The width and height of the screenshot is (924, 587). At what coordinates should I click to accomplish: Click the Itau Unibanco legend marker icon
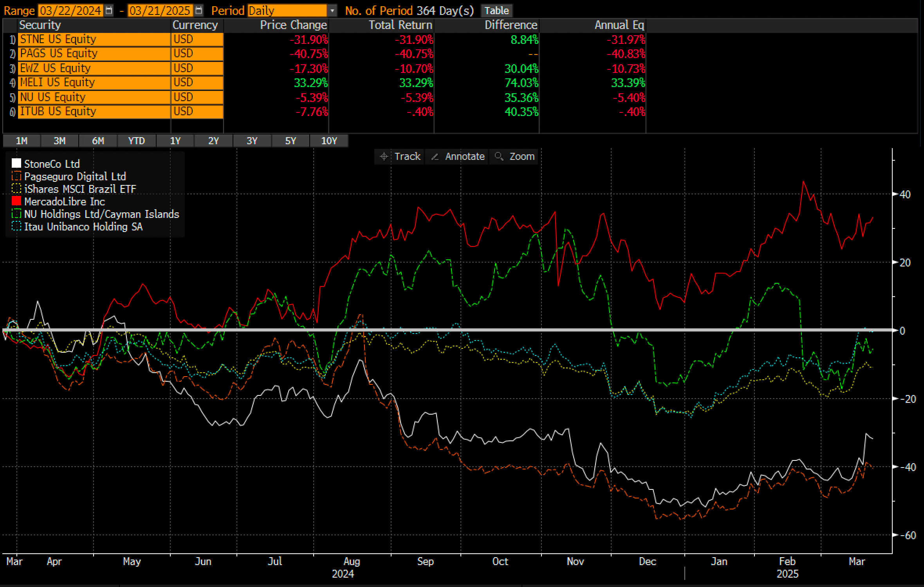pos(16,226)
